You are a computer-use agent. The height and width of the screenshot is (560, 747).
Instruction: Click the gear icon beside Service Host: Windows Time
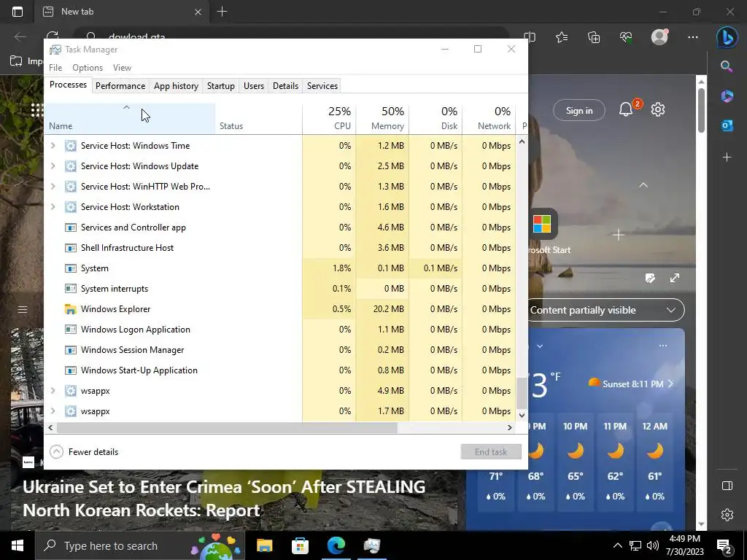tap(71, 146)
